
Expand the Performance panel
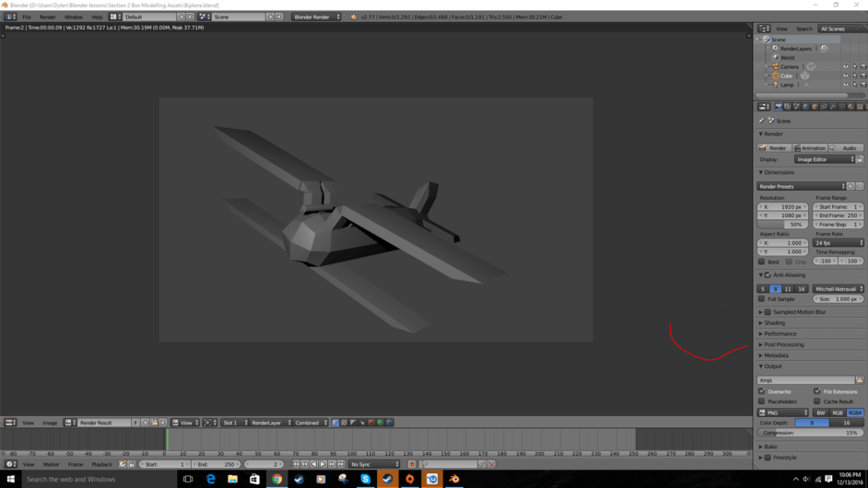(x=780, y=333)
